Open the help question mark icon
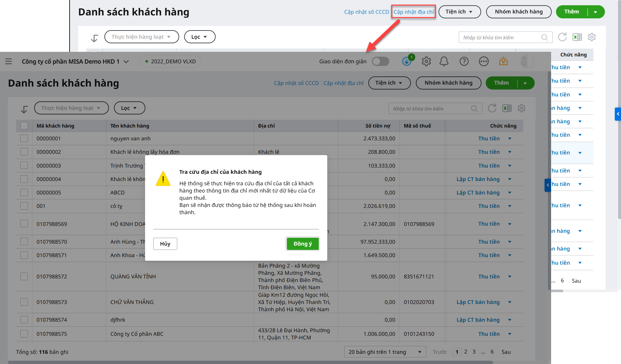 pyautogui.click(x=464, y=61)
